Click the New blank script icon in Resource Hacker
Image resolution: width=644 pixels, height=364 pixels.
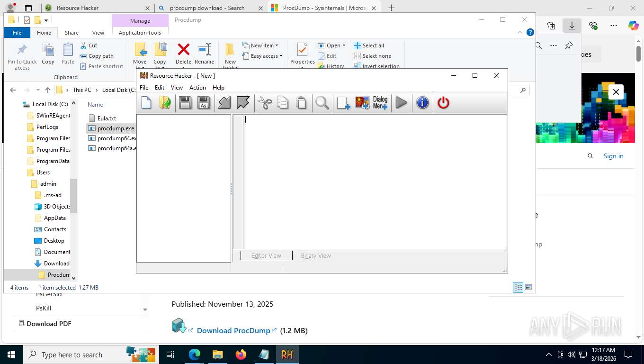[146, 103]
